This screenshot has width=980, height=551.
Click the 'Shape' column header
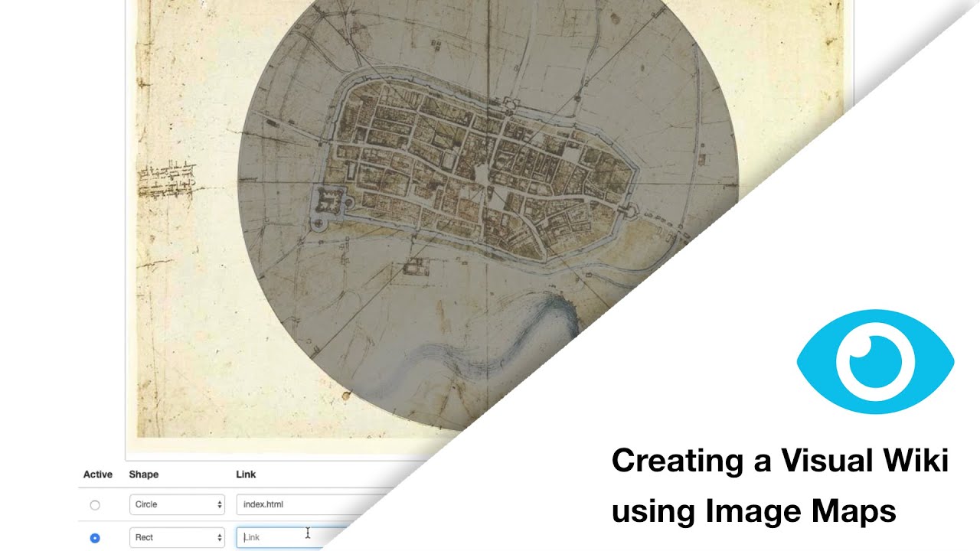[144, 474]
